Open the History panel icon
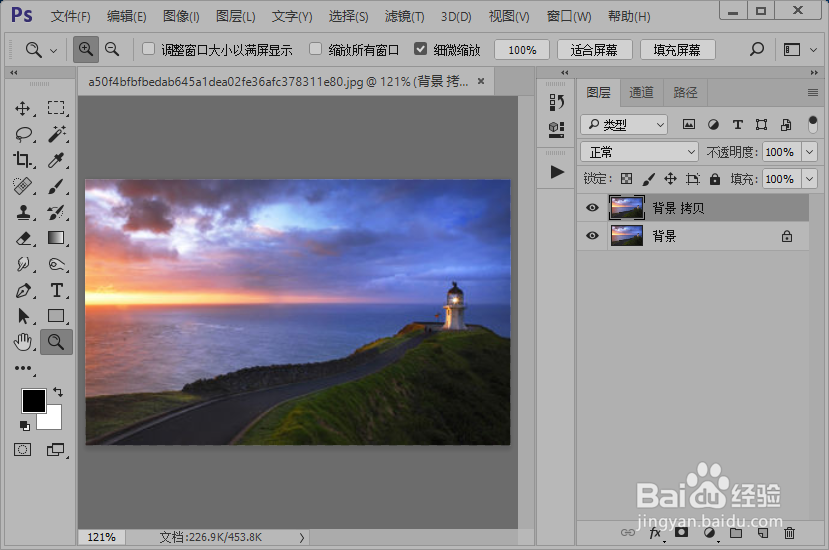829x550 pixels. [x=556, y=102]
